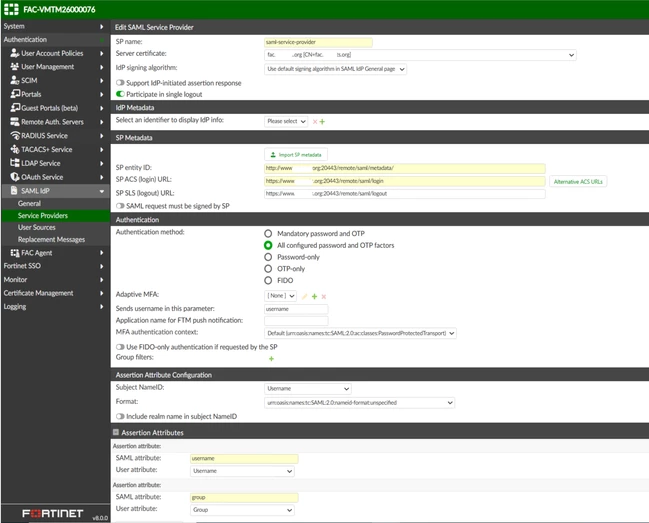Click the Portals icon

click(15, 94)
